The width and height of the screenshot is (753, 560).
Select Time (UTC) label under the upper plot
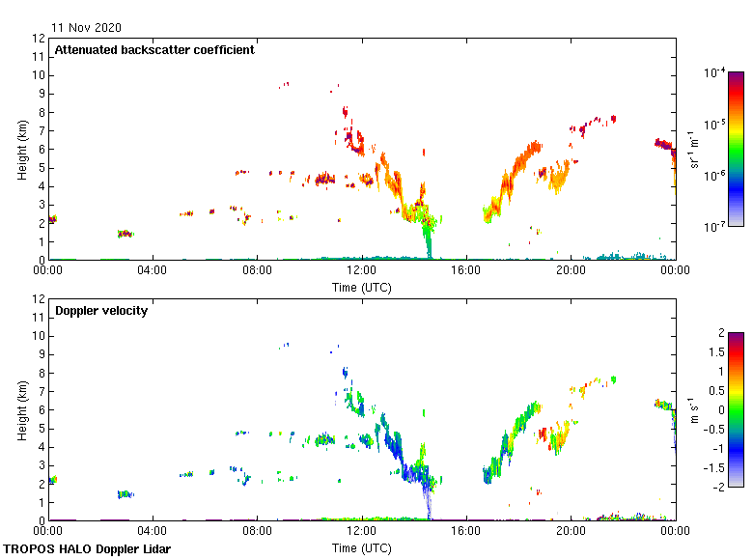click(361, 287)
